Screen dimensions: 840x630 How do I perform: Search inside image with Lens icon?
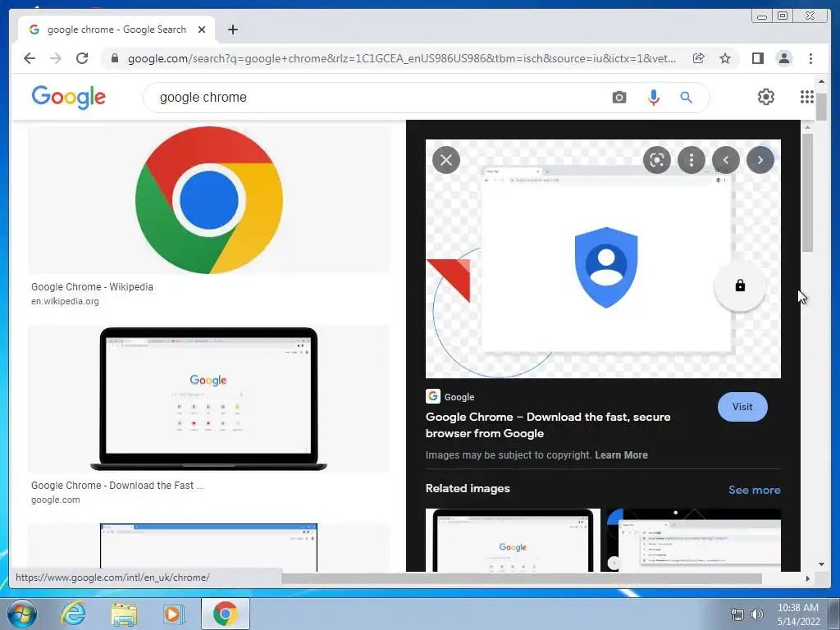[657, 160]
